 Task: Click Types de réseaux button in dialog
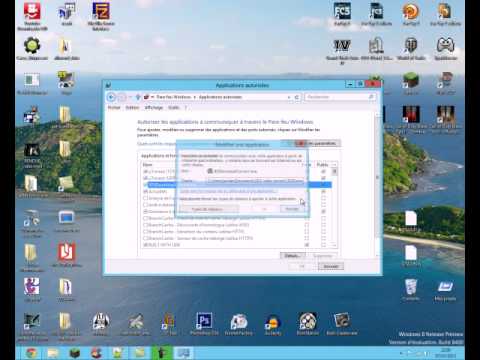point(209,209)
